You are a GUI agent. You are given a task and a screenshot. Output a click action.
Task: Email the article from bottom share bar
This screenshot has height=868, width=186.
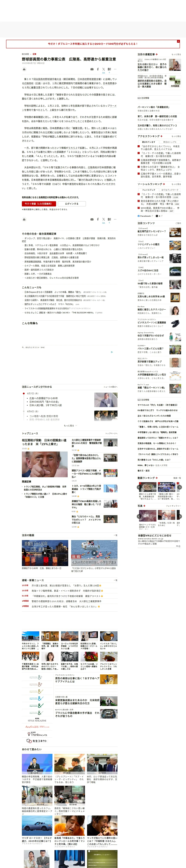pos(92,219)
